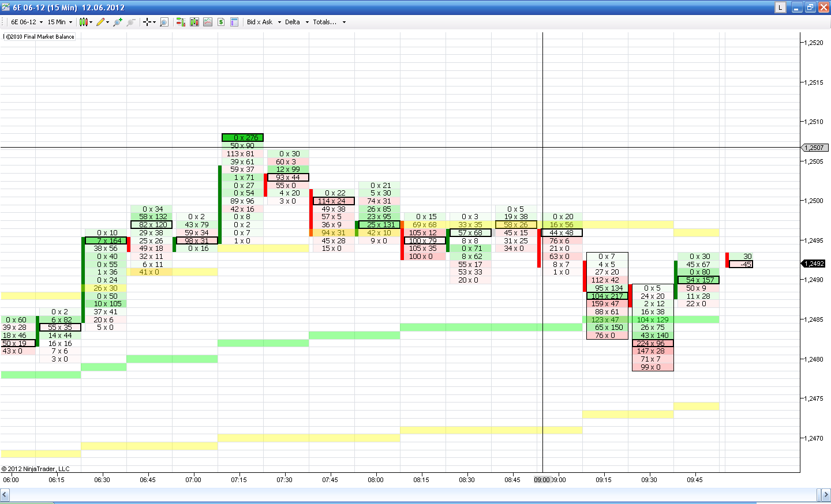Click the zoom in magnifier icon
This screenshot has width=831, height=504.
(x=118, y=22)
